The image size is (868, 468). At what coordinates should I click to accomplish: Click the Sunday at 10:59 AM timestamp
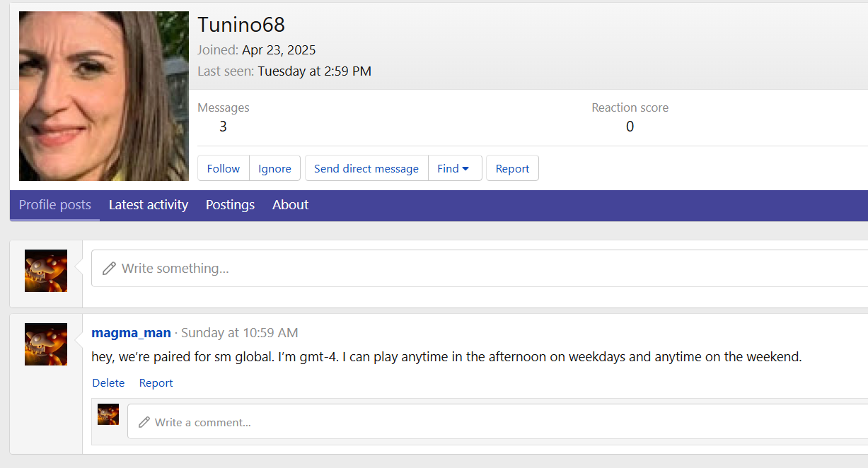(240, 333)
